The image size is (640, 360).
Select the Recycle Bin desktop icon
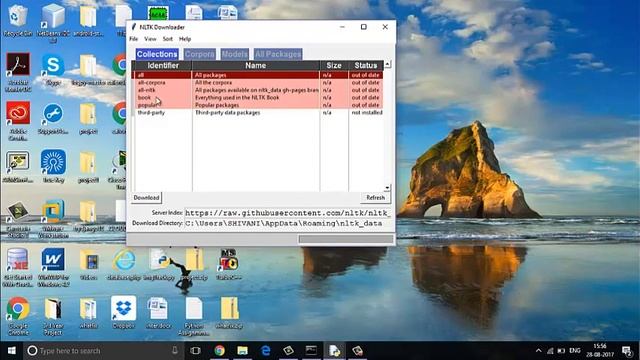pos(18,20)
